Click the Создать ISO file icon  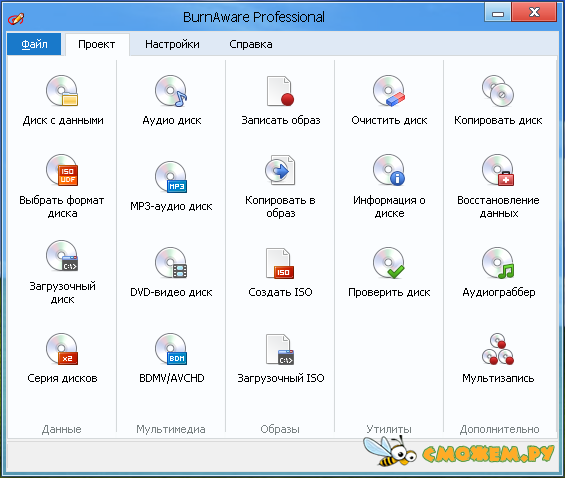click(280, 263)
